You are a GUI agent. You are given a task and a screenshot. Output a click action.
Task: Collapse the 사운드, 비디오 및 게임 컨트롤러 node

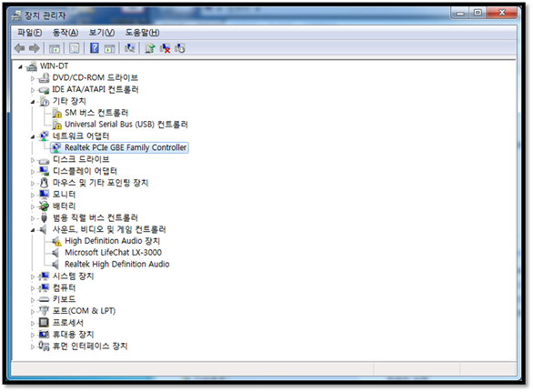click(x=33, y=230)
